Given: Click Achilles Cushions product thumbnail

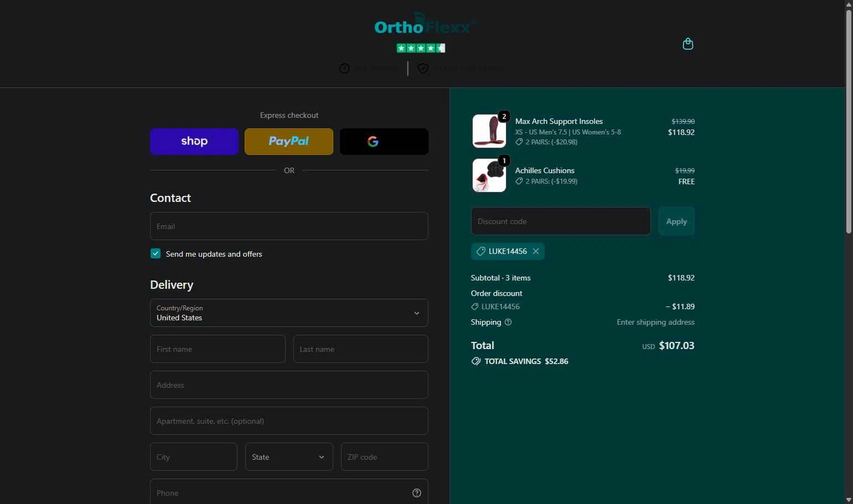Looking at the screenshot, I should 489,175.
